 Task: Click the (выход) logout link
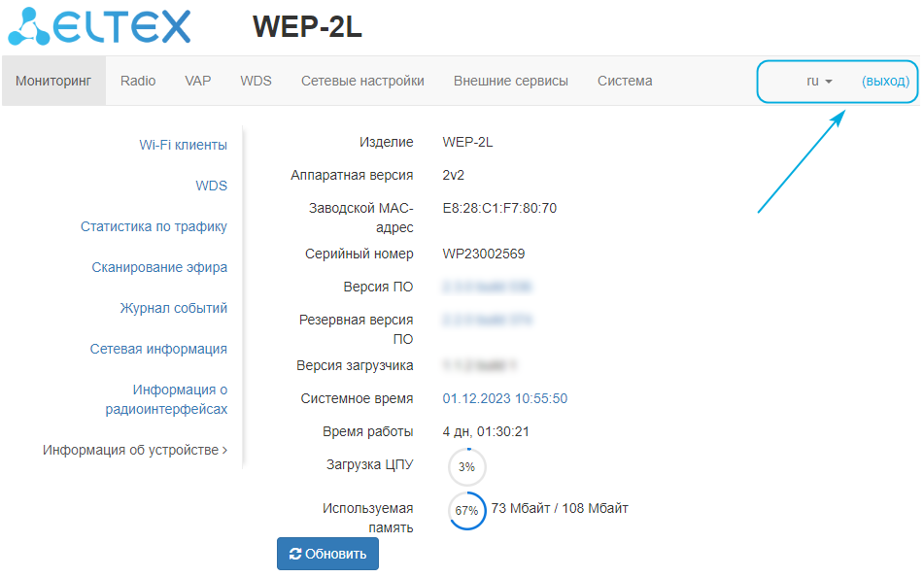(886, 82)
